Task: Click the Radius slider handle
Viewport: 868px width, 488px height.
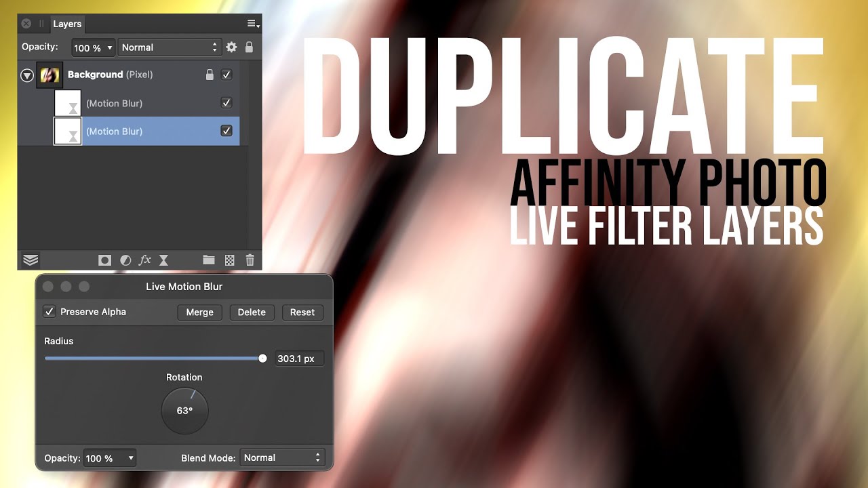Action: pos(262,359)
